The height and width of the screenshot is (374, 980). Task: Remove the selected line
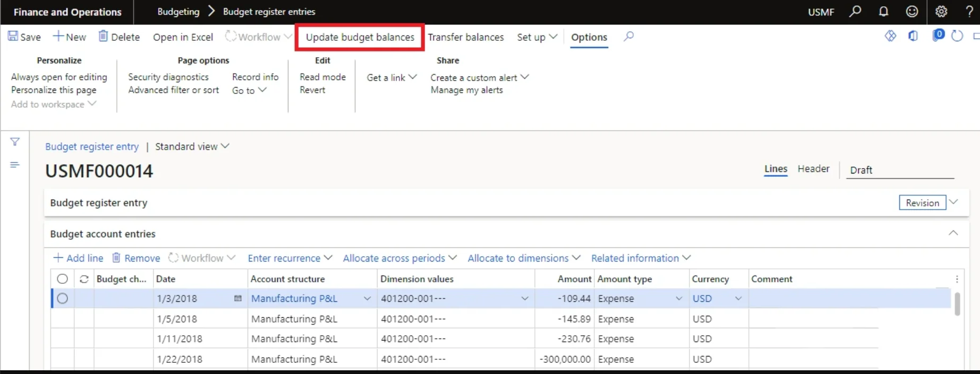(x=136, y=258)
